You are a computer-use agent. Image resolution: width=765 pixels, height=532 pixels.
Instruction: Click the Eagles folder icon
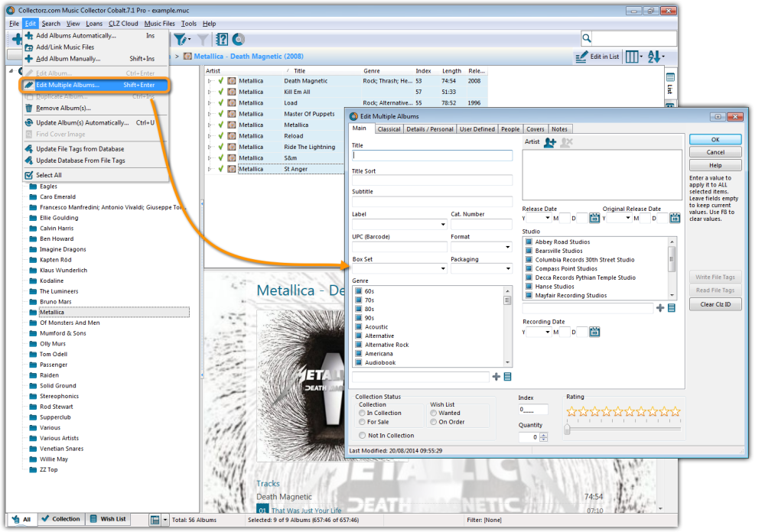coord(33,187)
